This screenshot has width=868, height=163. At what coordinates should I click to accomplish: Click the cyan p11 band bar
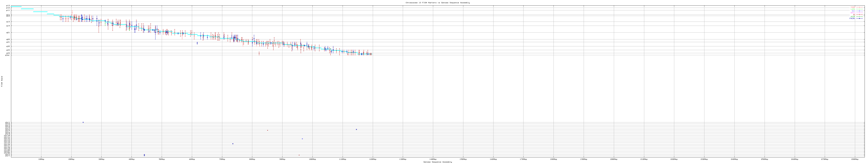pyautogui.click(x=40, y=12)
